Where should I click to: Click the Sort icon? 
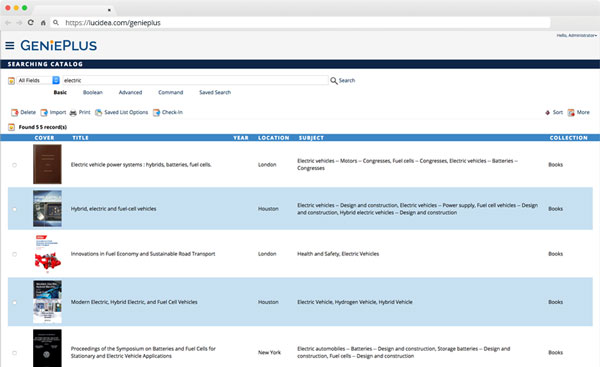[x=548, y=113]
